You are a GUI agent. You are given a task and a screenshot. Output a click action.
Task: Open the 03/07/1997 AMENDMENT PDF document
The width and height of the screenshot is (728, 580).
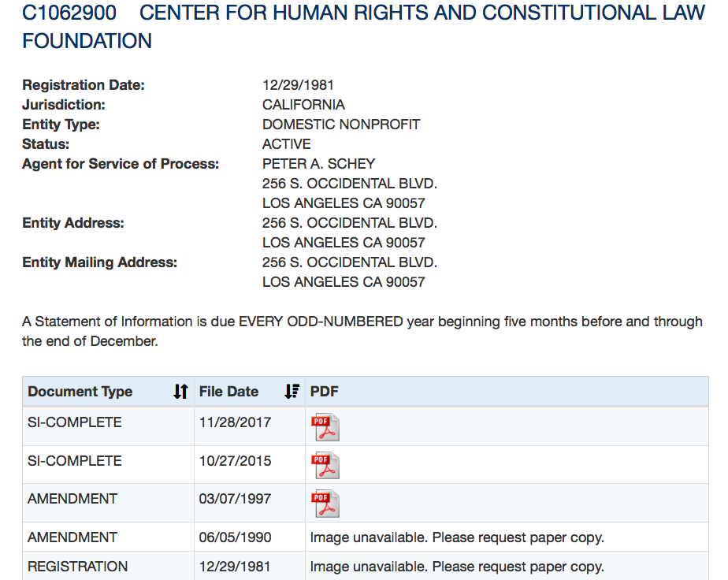[x=325, y=503]
